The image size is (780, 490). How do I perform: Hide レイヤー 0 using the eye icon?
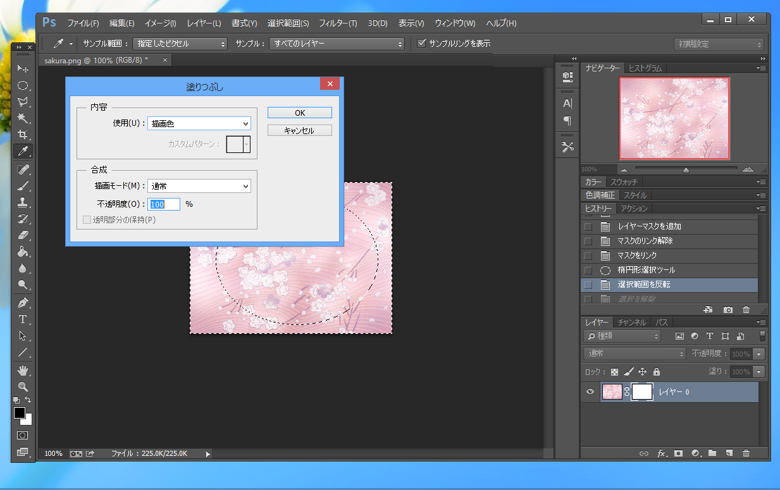(x=590, y=392)
